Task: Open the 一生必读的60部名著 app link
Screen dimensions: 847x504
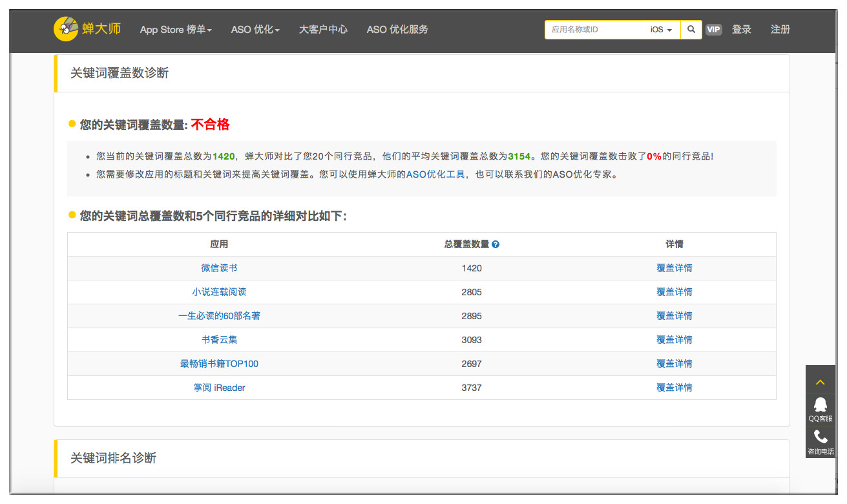Action: [219, 316]
